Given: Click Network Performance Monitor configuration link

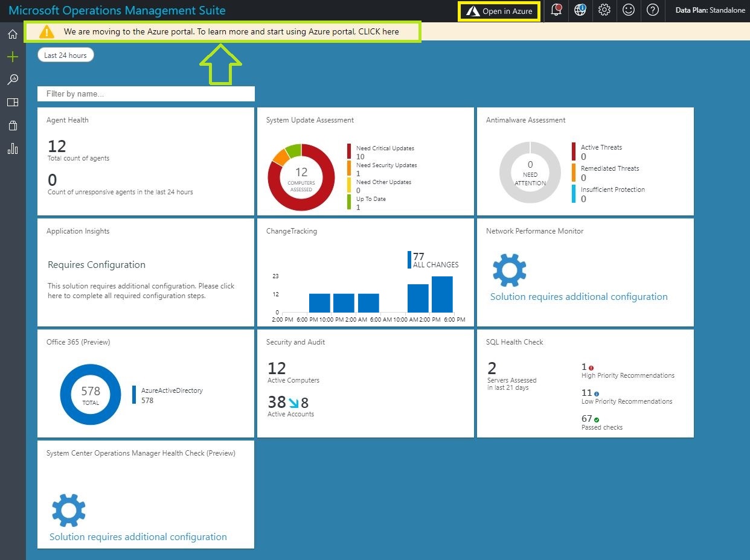Looking at the screenshot, I should coord(579,297).
